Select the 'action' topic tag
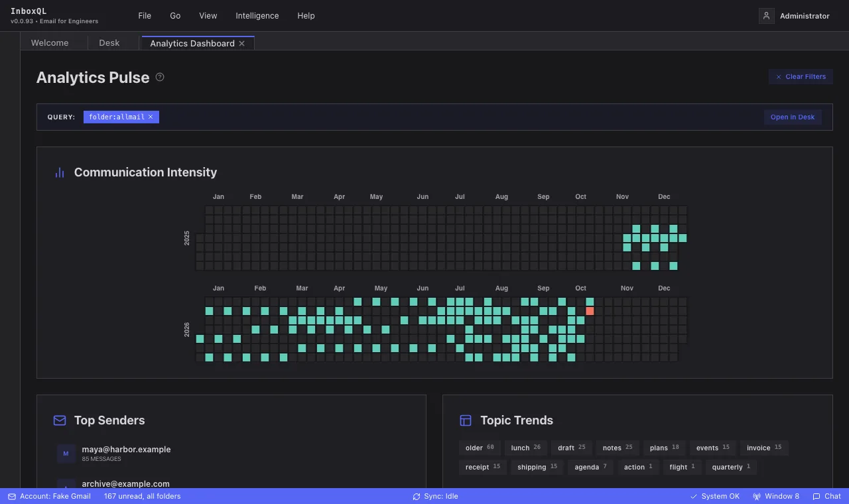Image resolution: width=849 pixels, height=504 pixels. coord(638,467)
